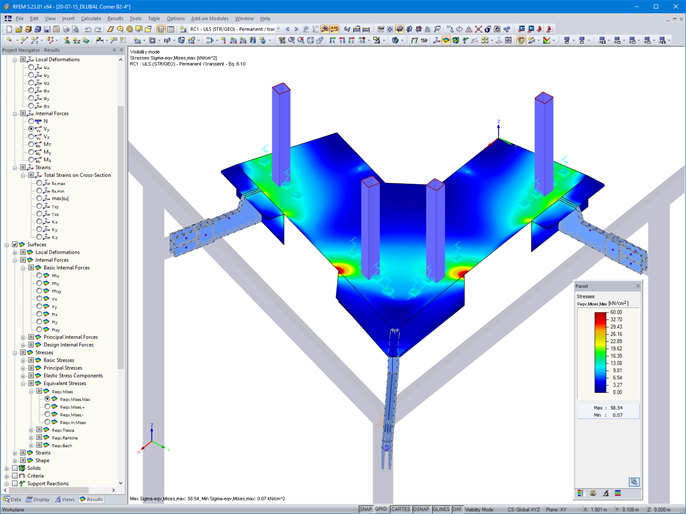
Task: Open the Insert menu
Action: (x=68, y=18)
